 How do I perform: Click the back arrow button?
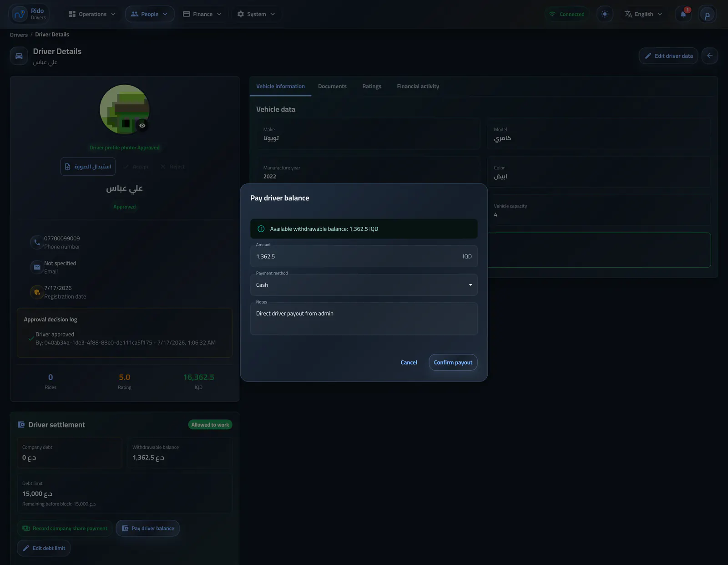click(x=710, y=56)
